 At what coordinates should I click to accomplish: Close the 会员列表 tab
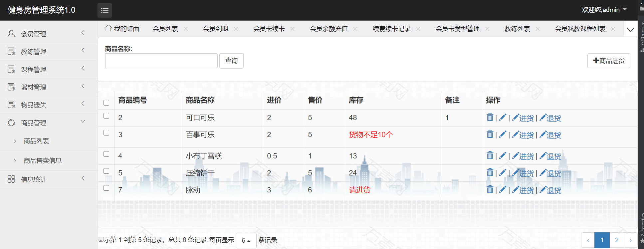click(186, 29)
